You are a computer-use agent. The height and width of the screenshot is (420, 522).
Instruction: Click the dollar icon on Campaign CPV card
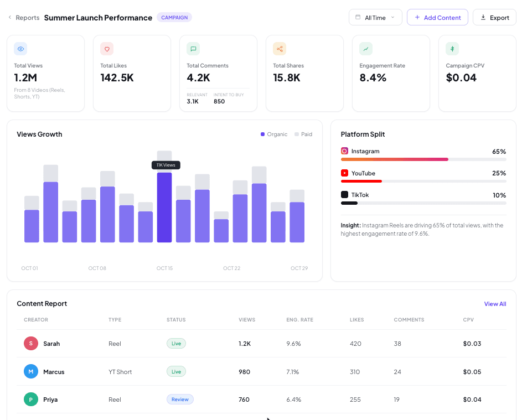452,49
